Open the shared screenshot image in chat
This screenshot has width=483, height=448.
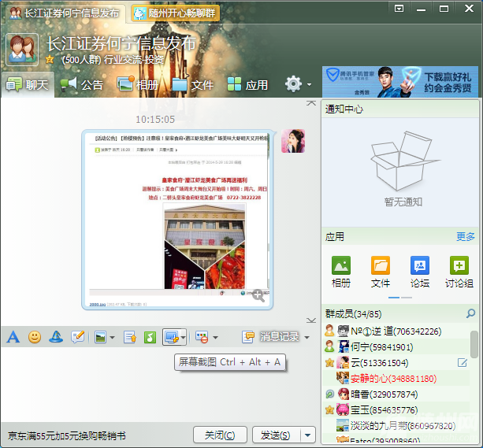coord(177,220)
